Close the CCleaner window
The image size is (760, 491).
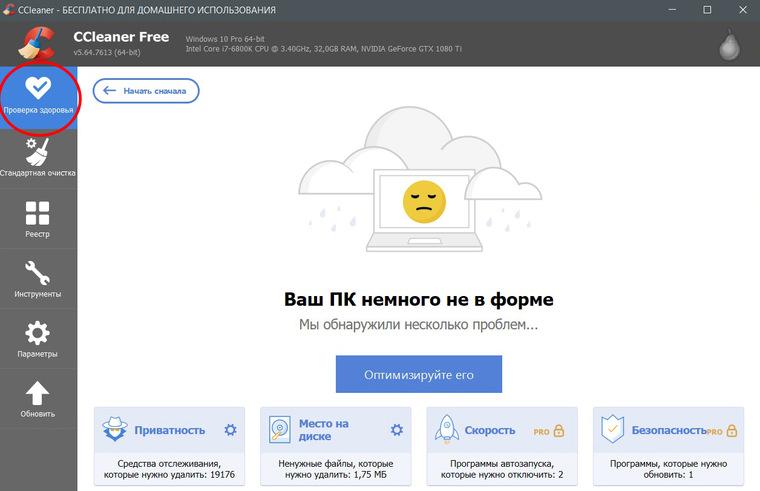[743, 10]
